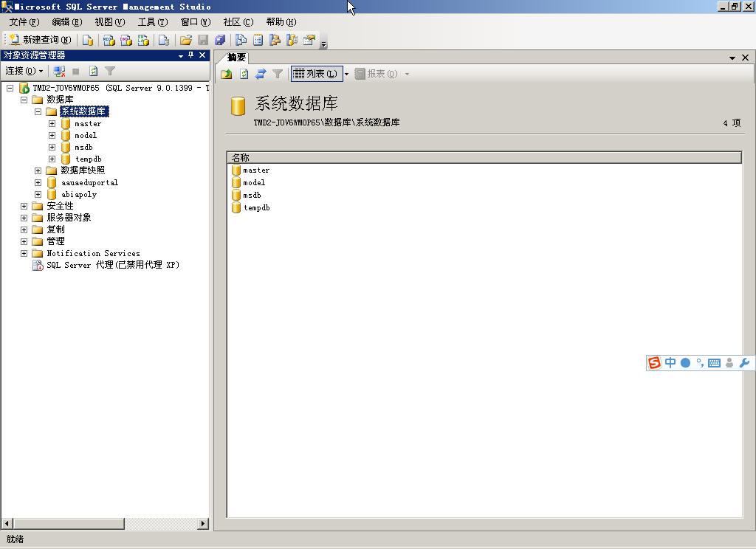Click the MDX query toolbar icon
The image size is (756, 549).
point(109,40)
